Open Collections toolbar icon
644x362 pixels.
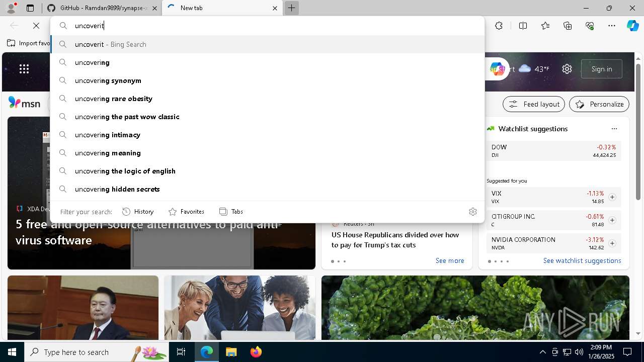568,26
